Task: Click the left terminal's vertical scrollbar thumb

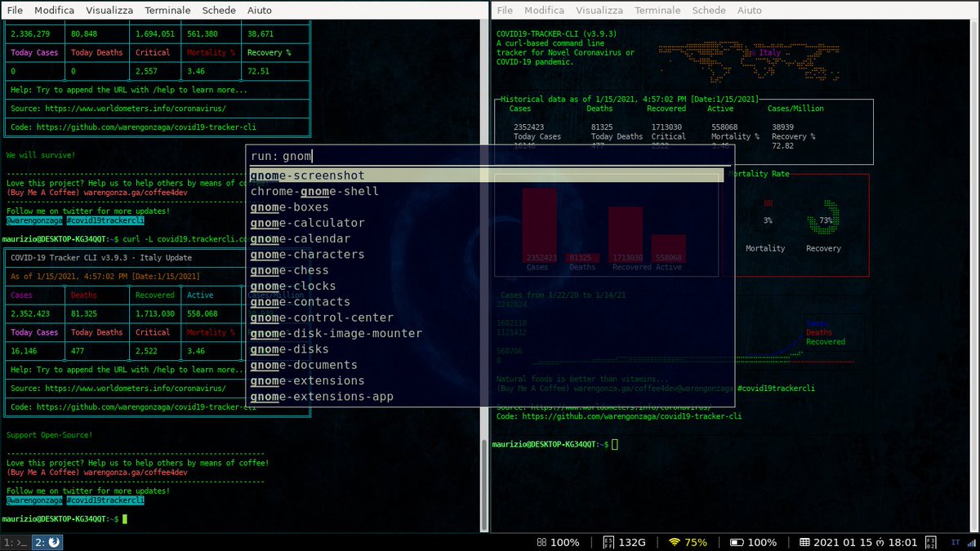Action: (x=486, y=486)
